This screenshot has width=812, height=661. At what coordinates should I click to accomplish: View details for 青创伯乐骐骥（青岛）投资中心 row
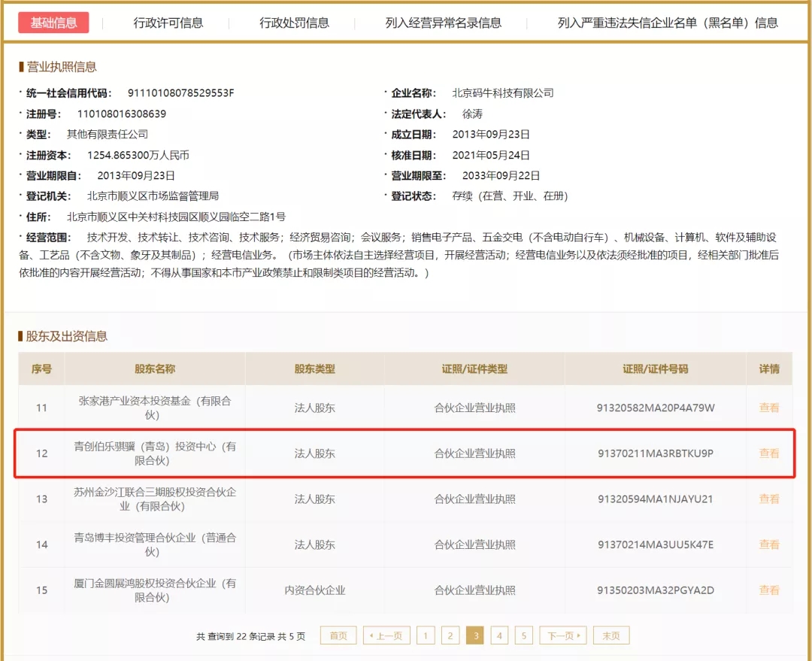[769, 453]
